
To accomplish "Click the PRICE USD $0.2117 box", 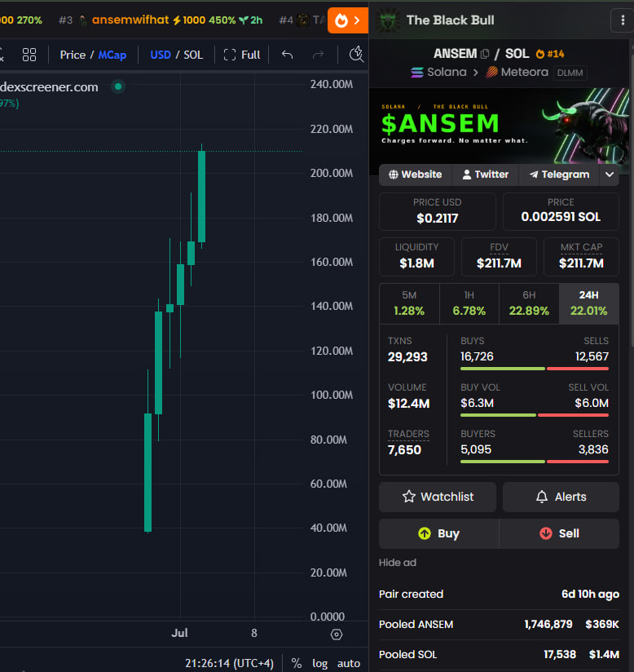I will coord(438,212).
